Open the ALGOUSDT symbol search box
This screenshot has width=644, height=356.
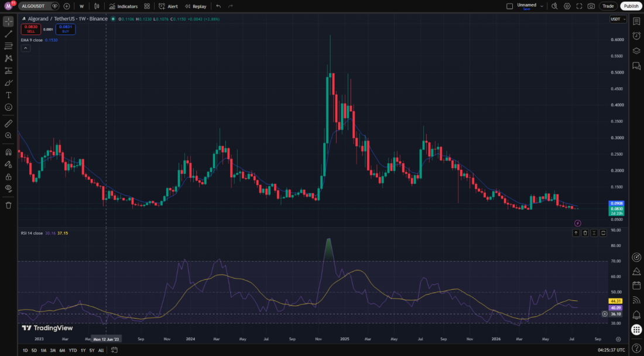click(x=34, y=6)
